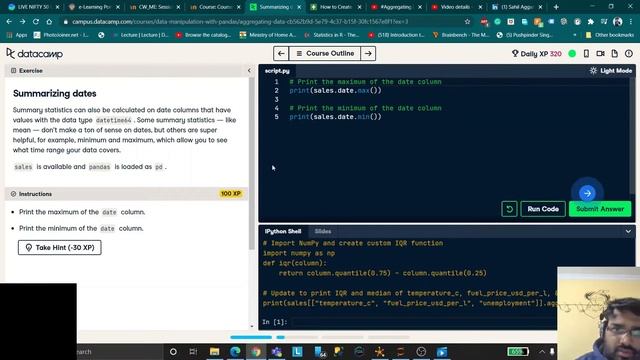Collapse the console panel chevron
The image size is (640, 360).
point(628,231)
